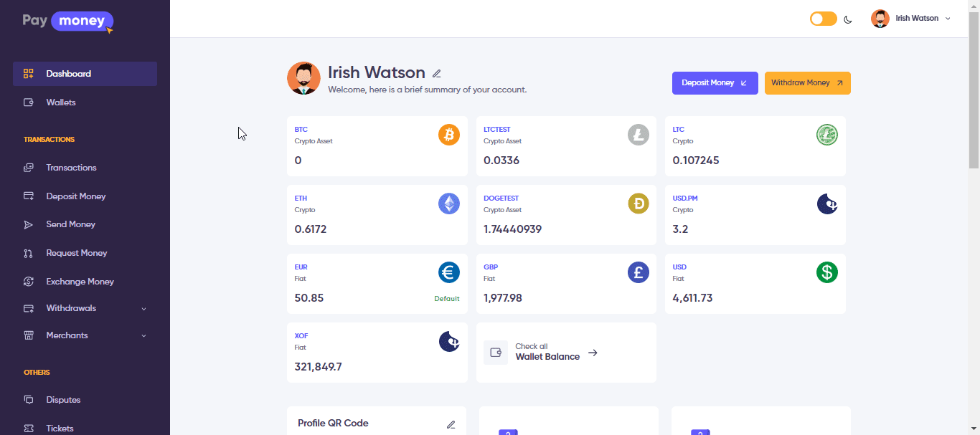Click the dollar icon in USD card
Viewport: 980px width, 435px height.
point(826,272)
